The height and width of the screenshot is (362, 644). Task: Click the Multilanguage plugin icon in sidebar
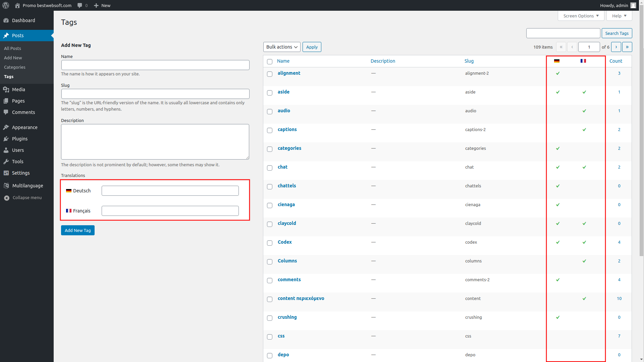[x=6, y=186]
